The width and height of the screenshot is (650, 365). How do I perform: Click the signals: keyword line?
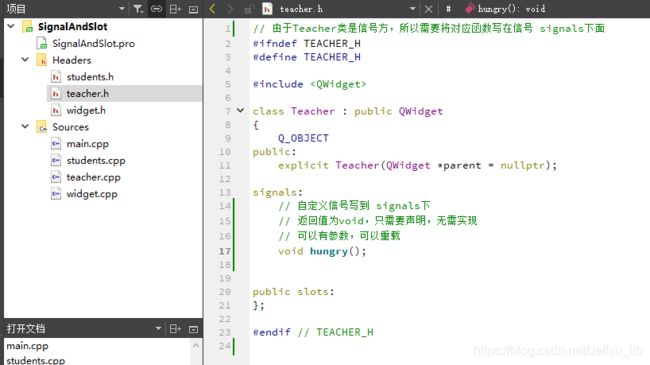click(278, 192)
